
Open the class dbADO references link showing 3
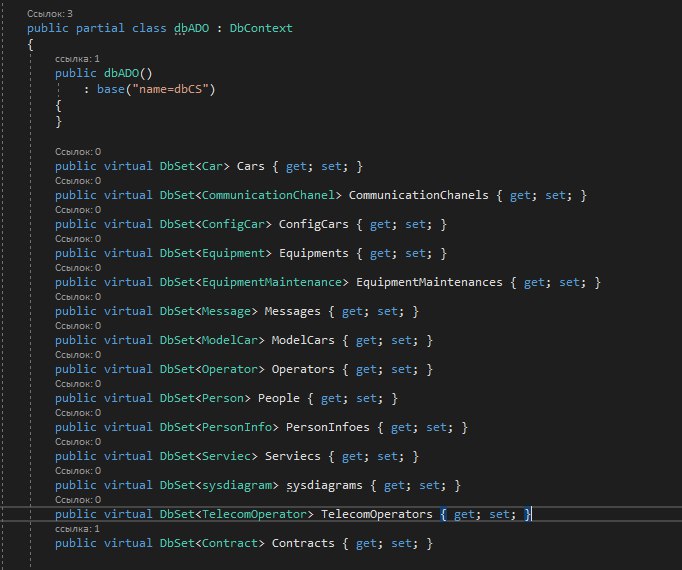click(x=50, y=14)
